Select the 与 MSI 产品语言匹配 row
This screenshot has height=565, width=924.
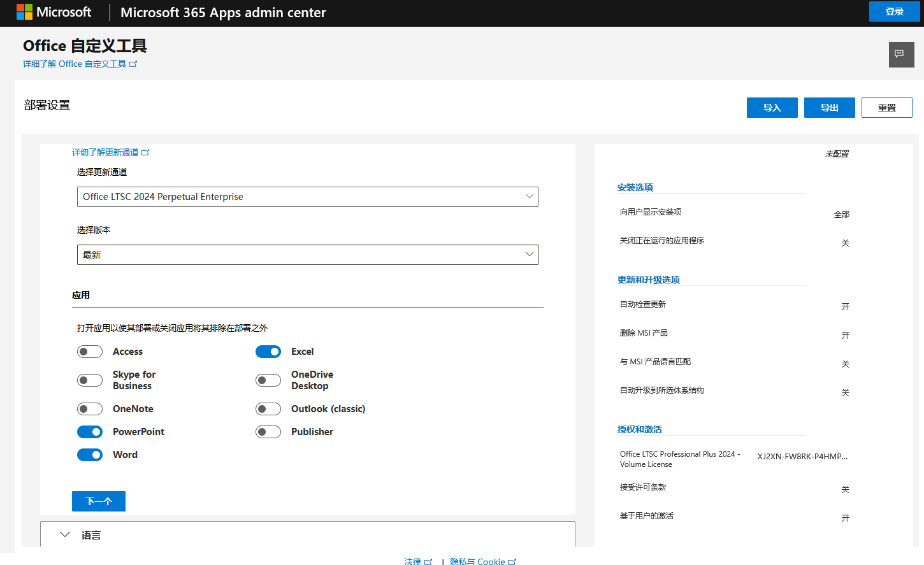tap(735, 362)
